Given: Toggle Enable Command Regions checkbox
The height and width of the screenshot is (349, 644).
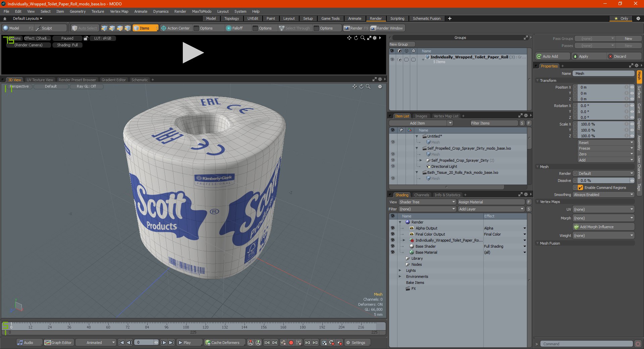Looking at the screenshot, I should coord(581,188).
